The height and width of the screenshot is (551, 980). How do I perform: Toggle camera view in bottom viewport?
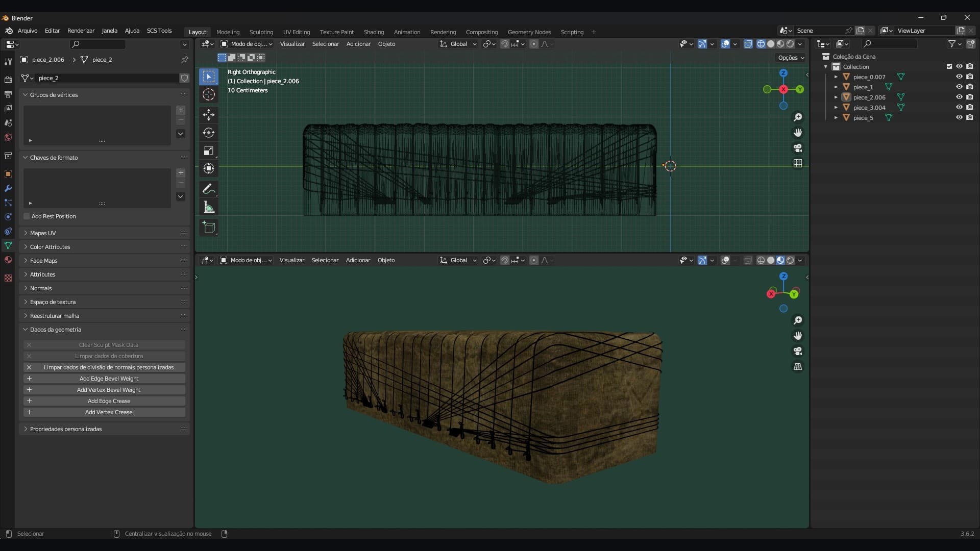[x=798, y=351]
